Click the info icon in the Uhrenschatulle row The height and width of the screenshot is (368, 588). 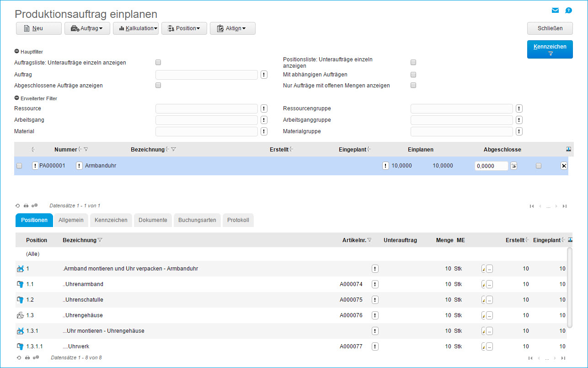[x=375, y=300]
